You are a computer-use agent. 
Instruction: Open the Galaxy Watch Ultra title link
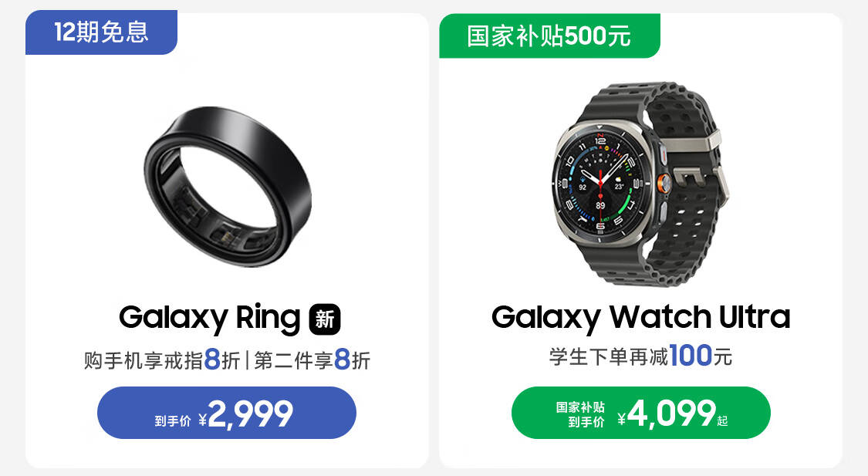tap(641, 318)
